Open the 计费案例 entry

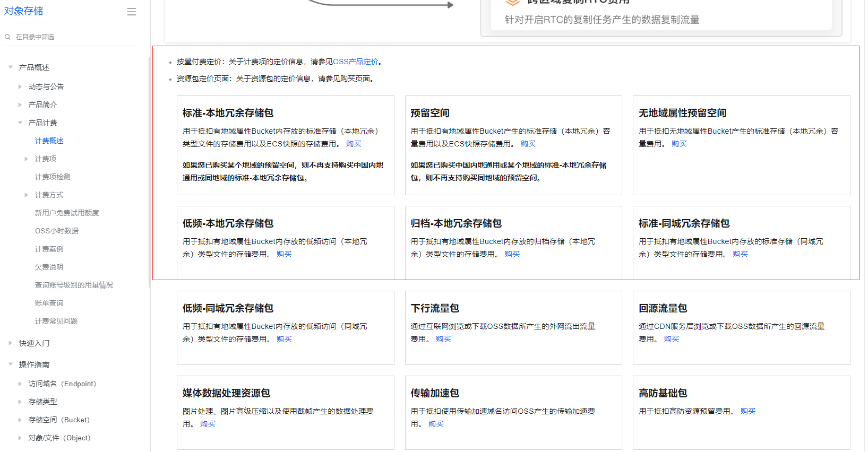(x=49, y=249)
